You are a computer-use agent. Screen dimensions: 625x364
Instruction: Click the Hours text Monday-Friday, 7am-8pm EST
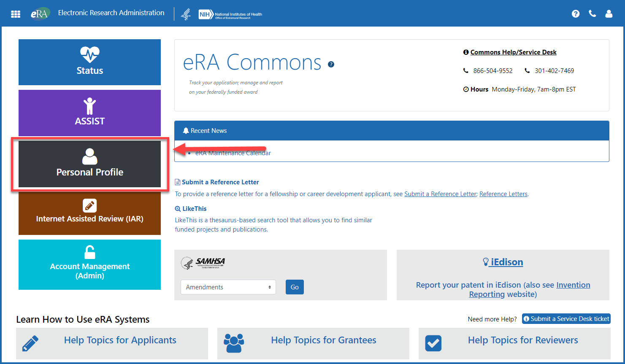534,89
